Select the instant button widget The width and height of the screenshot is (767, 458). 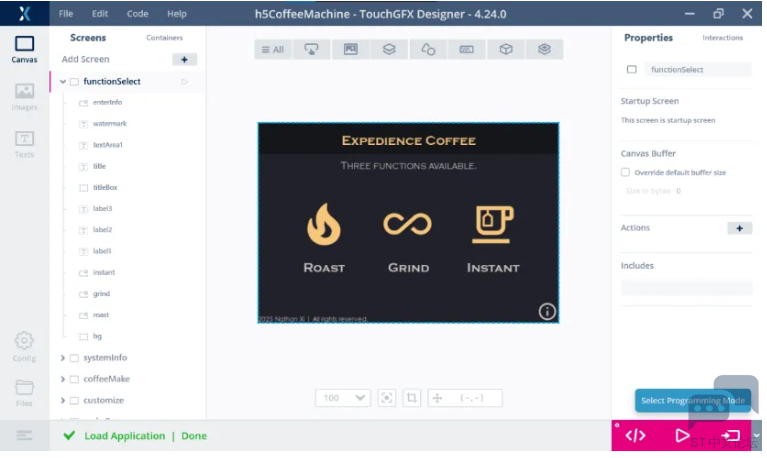[104, 273]
